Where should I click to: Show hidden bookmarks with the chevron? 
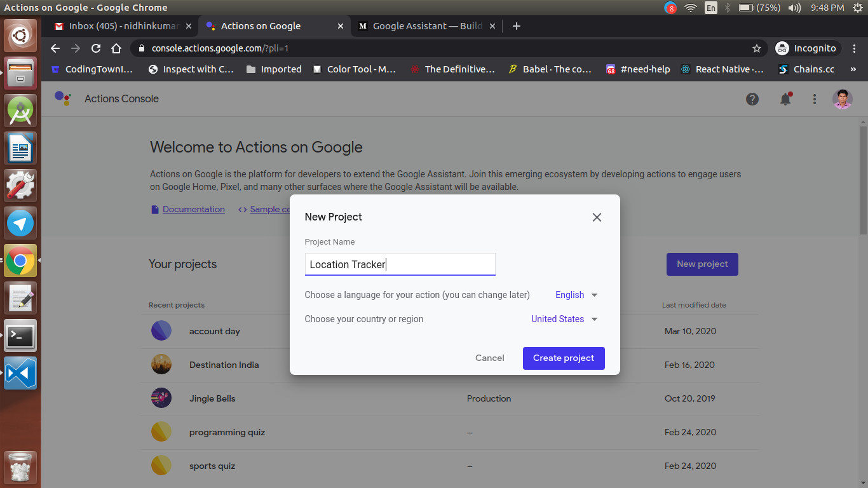tap(853, 69)
